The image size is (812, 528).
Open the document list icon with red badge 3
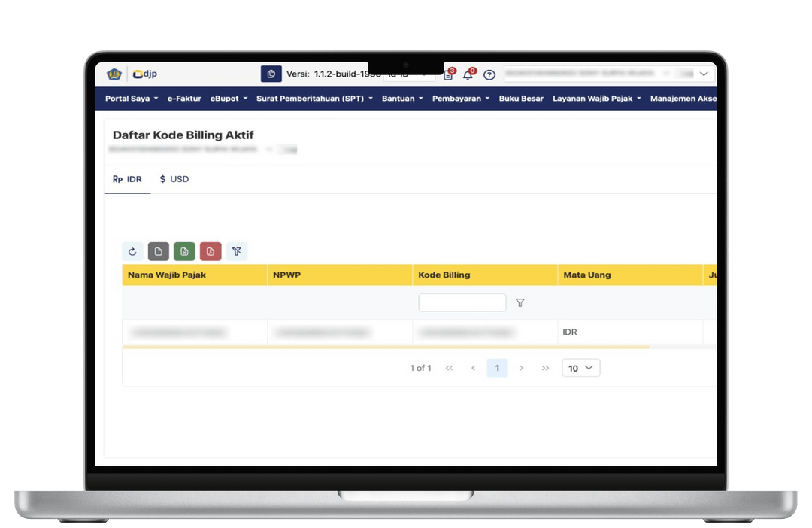[x=448, y=74]
